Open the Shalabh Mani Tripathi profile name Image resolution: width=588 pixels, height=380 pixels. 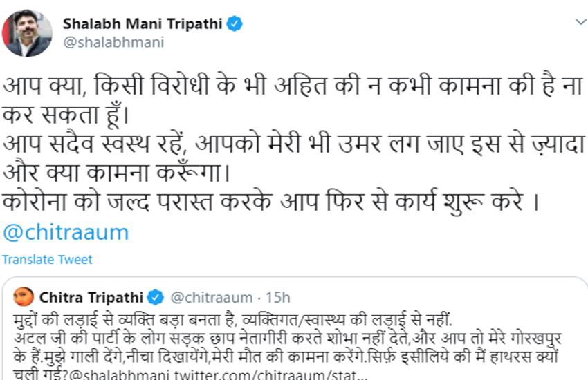pos(143,24)
